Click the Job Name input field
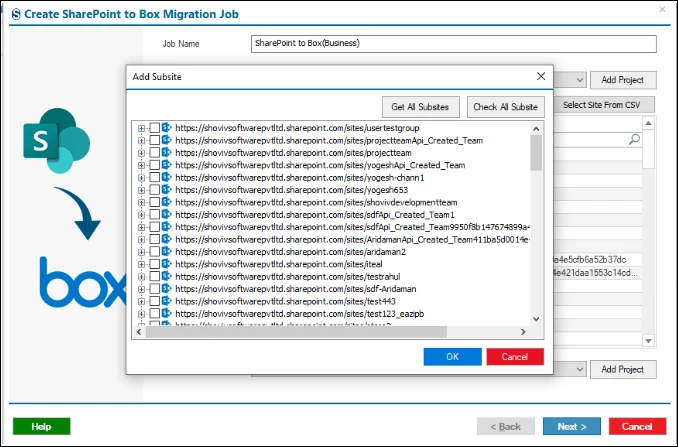The width and height of the screenshot is (678, 447). [454, 44]
